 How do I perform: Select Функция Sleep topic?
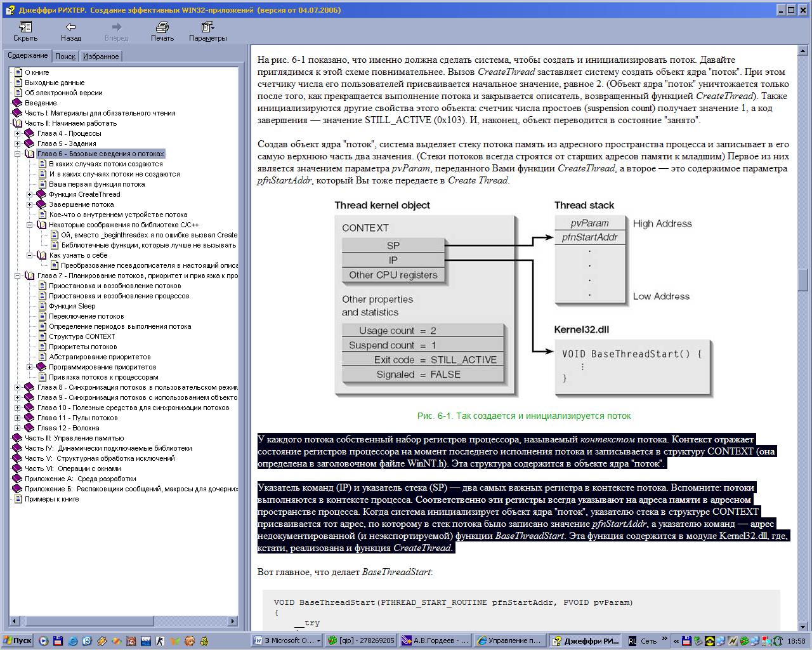tap(72, 306)
